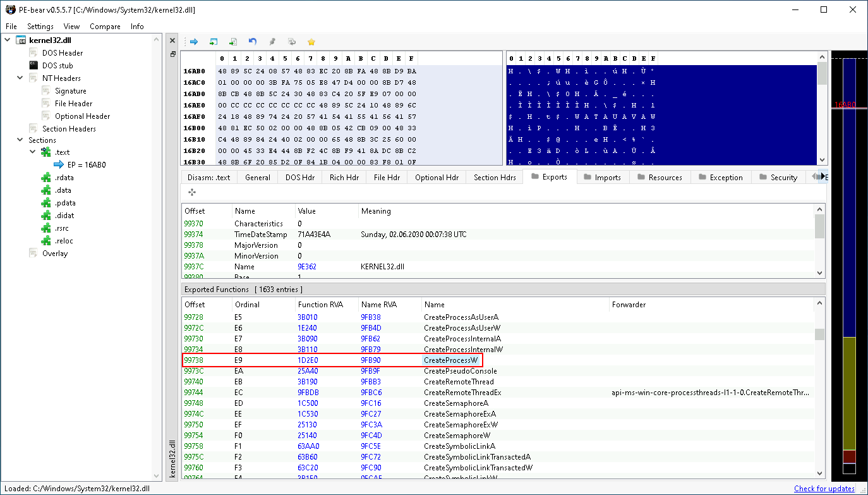Image resolution: width=868 pixels, height=495 pixels.
Task: Collapse the .text section node
Action: point(33,152)
